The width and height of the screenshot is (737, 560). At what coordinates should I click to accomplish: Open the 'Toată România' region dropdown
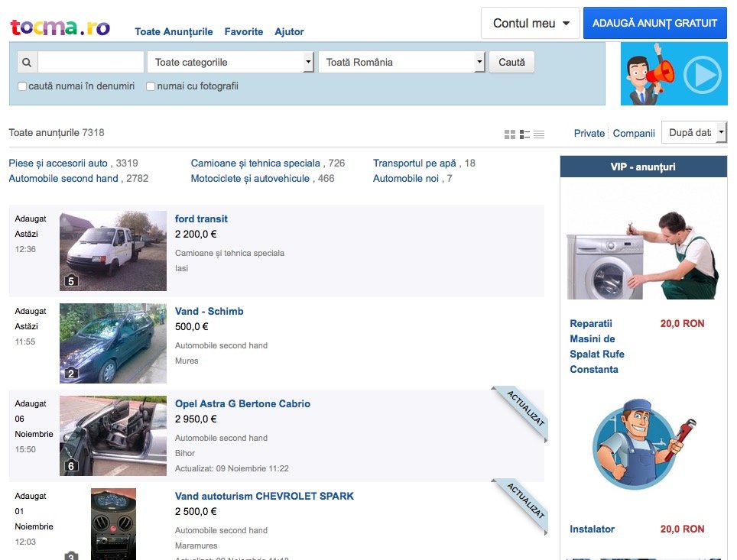click(x=401, y=62)
